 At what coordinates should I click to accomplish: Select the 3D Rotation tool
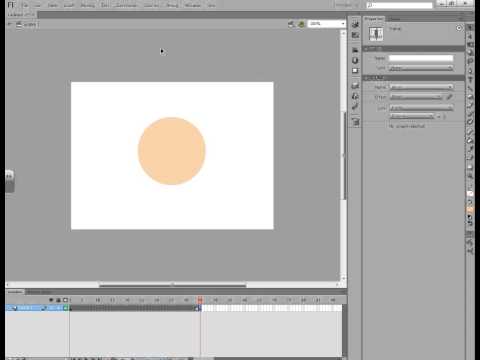[x=470, y=53]
